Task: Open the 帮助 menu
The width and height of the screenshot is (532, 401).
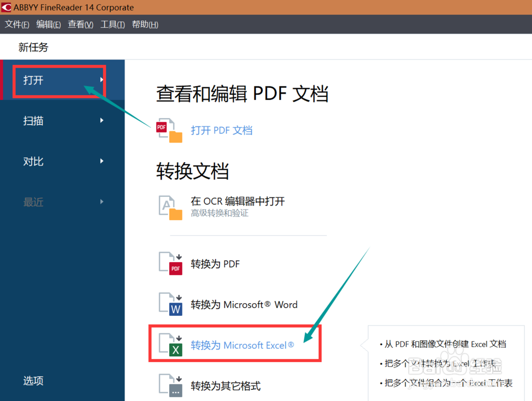Action: [x=144, y=24]
